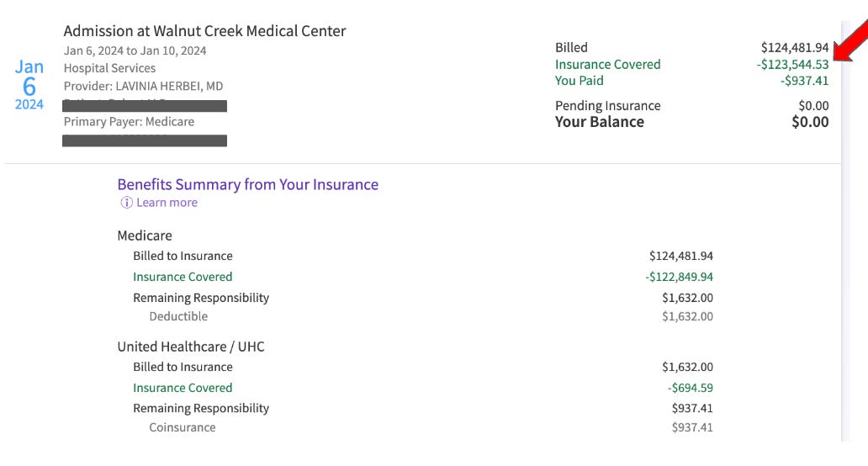
Task: Click Medicare's Insurance Covered -$122,849.94 amount
Action: pyautogui.click(x=680, y=277)
